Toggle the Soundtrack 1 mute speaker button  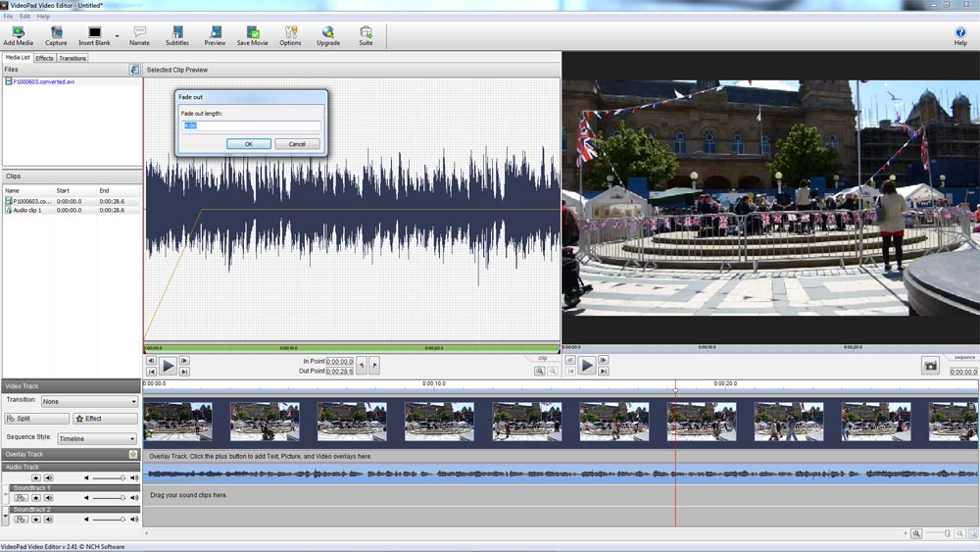(48, 498)
